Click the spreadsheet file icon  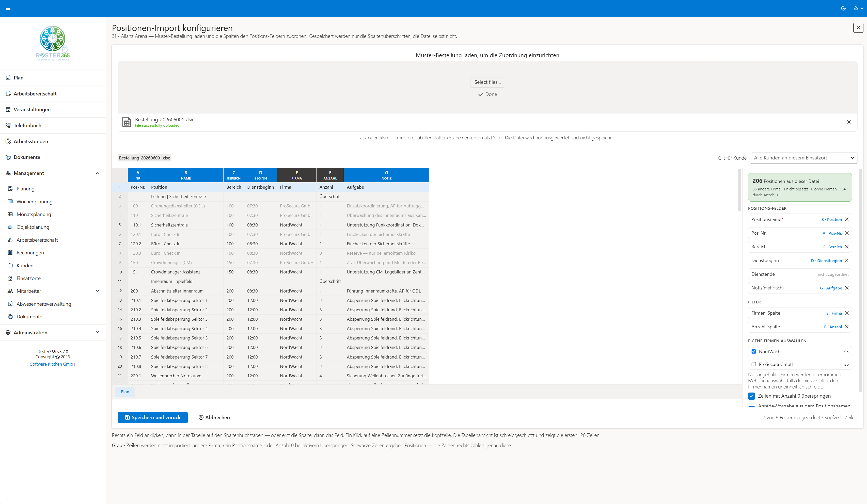click(127, 122)
